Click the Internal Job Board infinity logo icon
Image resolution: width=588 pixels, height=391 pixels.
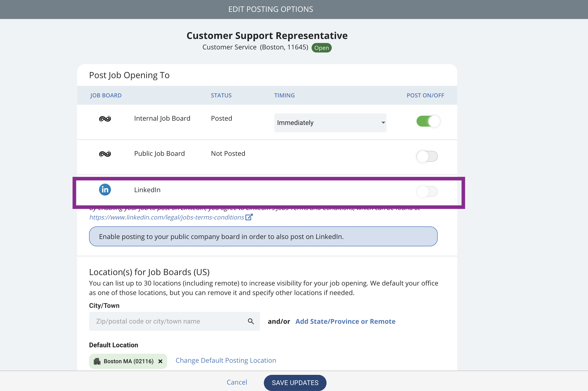[x=105, y=119]
